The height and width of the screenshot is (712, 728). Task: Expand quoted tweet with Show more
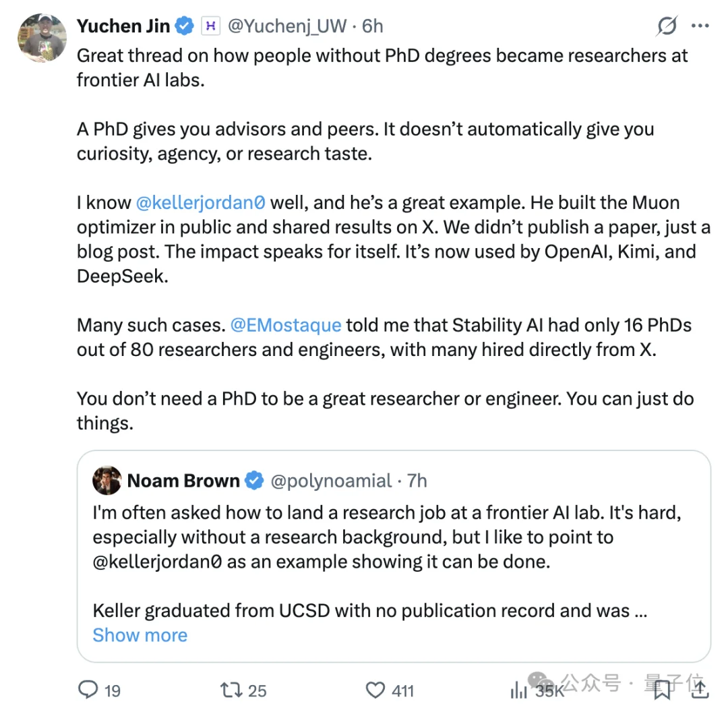point(140,635)
